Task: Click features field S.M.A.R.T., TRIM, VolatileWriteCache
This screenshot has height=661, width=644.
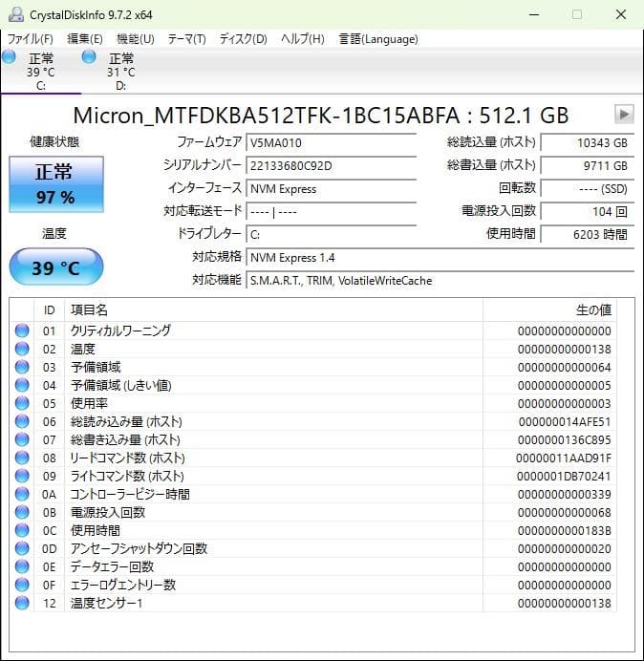Action: (440, 280)
